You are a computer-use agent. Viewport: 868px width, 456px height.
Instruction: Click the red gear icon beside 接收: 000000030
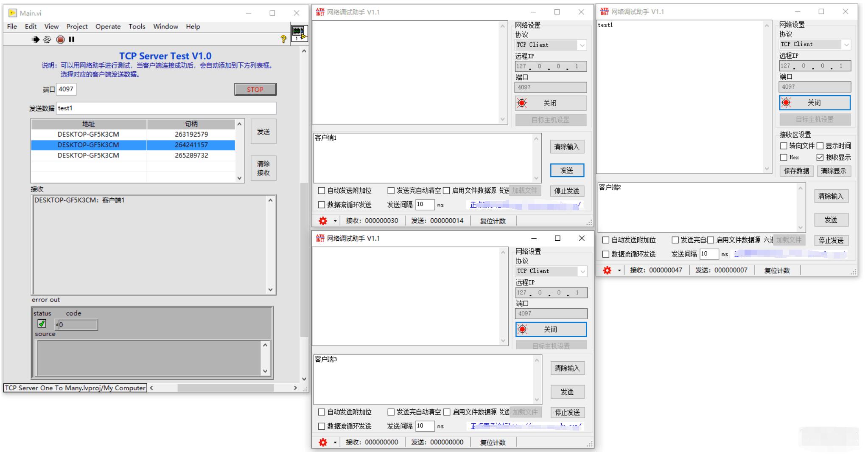click(x=323, y=221)
